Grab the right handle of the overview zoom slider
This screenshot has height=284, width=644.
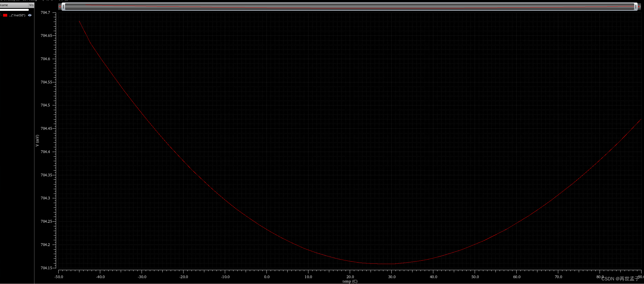636,7
